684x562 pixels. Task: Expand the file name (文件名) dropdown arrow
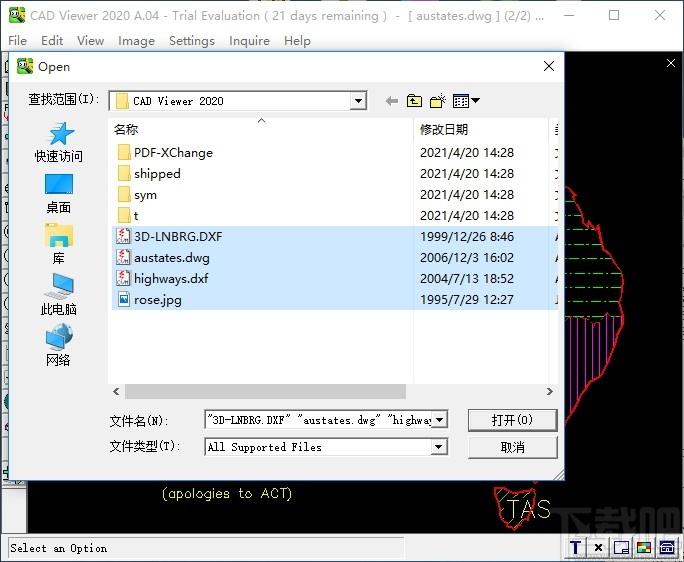coord(439,420)
